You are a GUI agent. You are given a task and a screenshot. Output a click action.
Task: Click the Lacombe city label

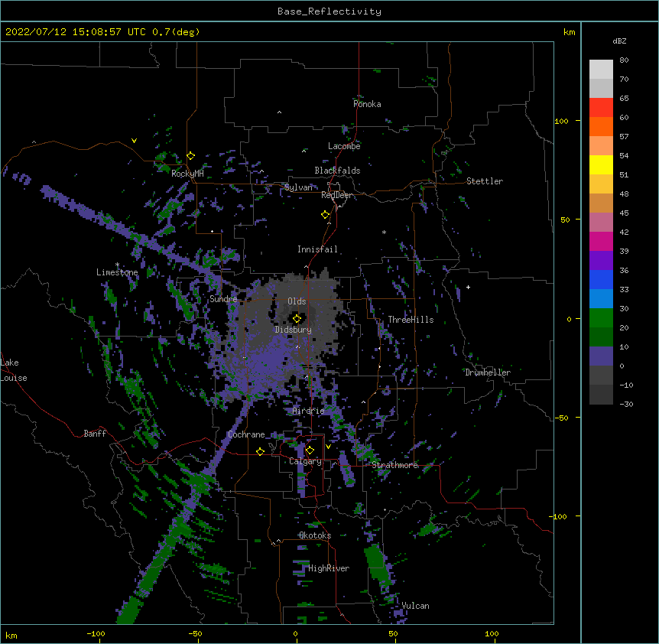(344, 146)
